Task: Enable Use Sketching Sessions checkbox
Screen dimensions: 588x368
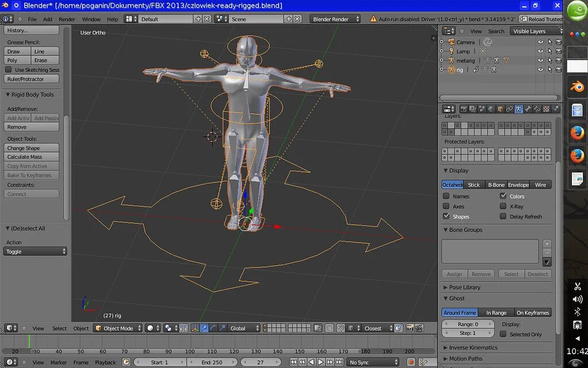Action: (x=9, y=70)
